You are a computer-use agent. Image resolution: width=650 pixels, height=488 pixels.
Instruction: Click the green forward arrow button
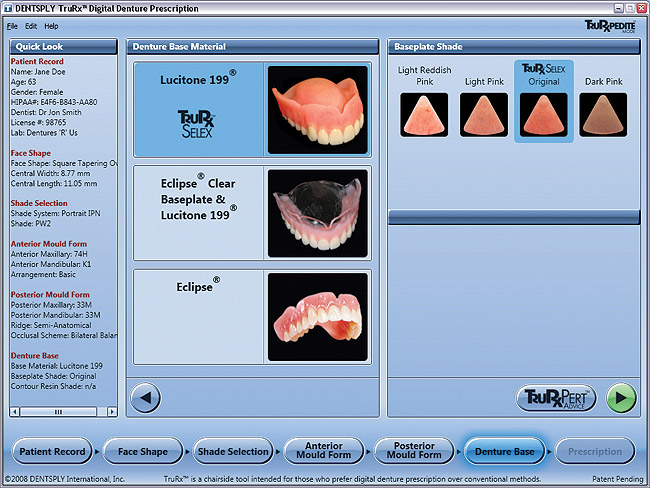(621, 398)
